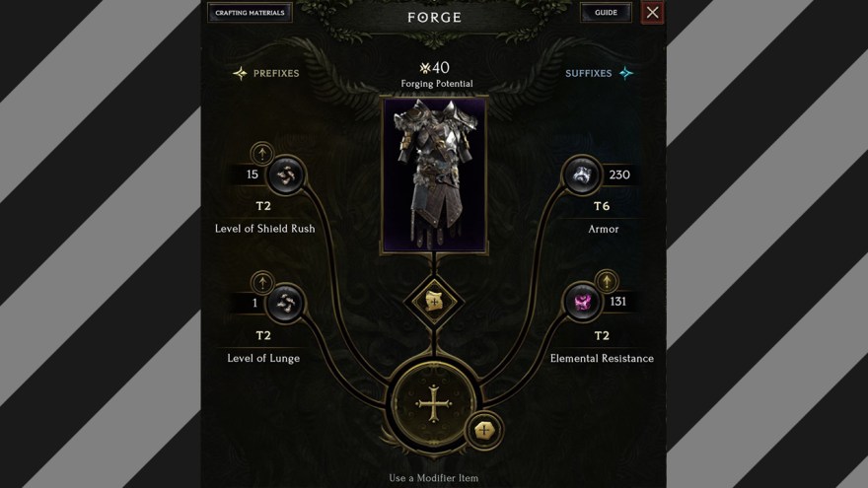Open the Guide button
This screenshot has height=488, width=868.
pyautogui.click(x=606, y=12)
